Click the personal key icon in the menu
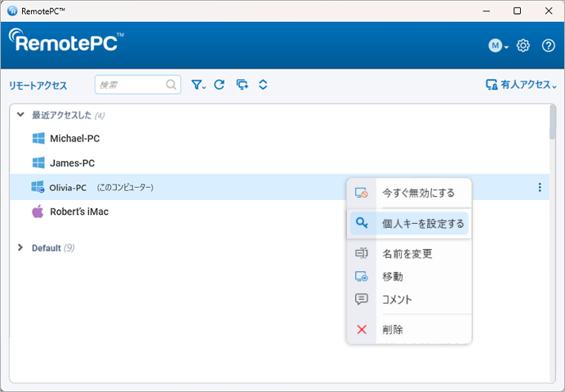Screen dimensions: 565x392 point(362,223)
